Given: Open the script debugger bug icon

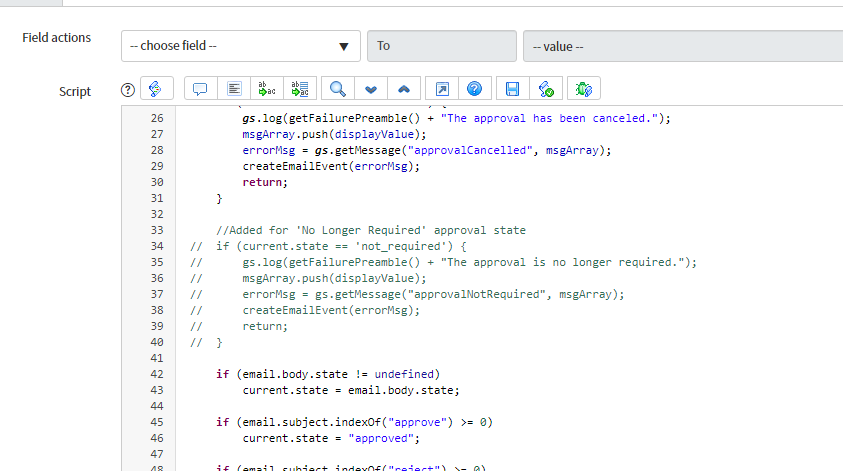Looking at the screenshot, I should (x=584, y=89).
